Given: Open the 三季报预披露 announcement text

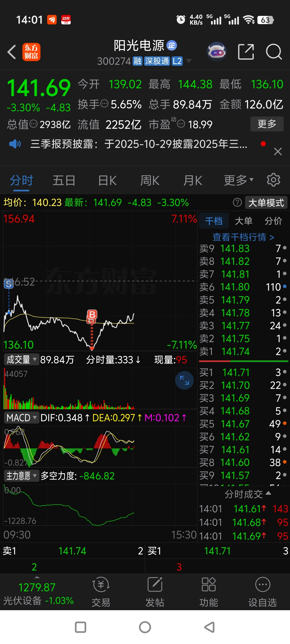Looking at the screenshot, I should [x=139, y=144].
